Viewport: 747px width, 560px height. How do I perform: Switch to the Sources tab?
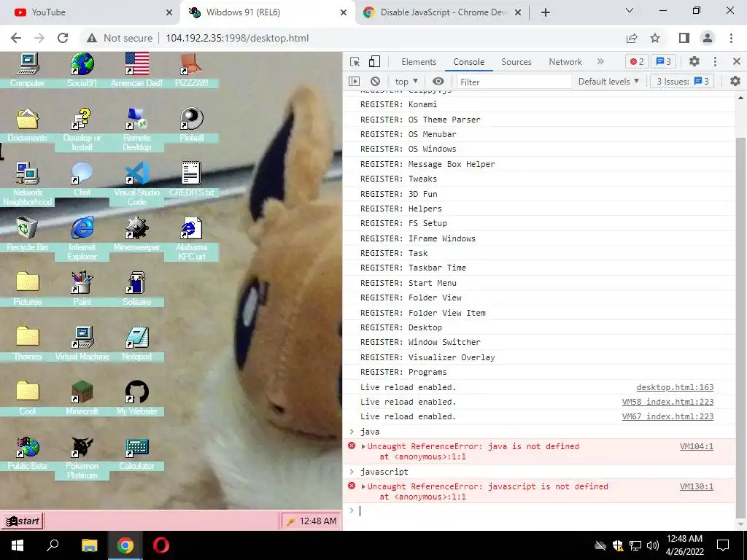[x=516, y=61]
